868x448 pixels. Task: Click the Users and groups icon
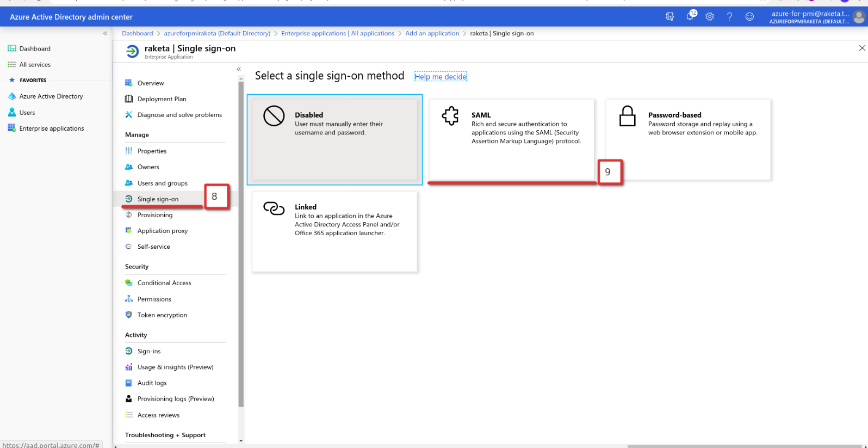[x=129, y=183]
